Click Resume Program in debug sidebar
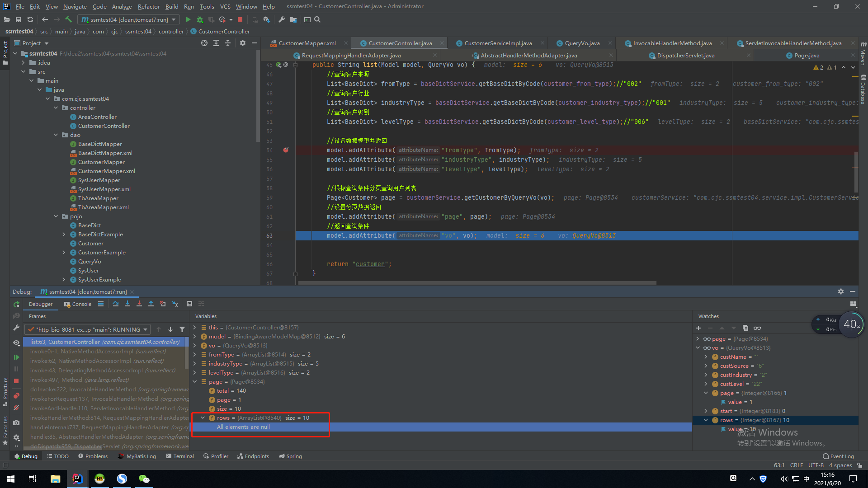Viewport: 868px width, 488px height. pos(16,357)
